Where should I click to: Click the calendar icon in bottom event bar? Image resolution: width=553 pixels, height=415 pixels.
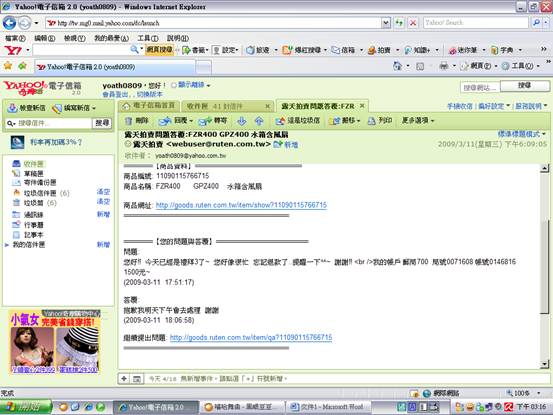pos(137,379)
